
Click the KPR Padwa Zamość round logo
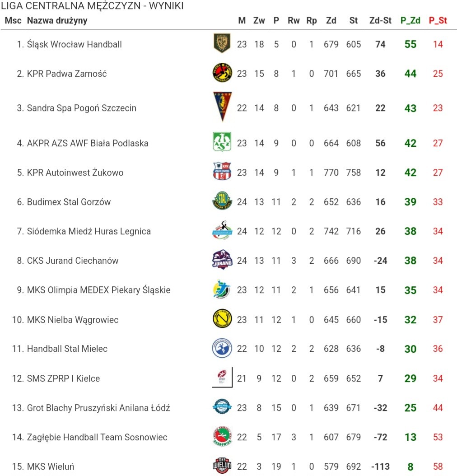click(222, 73)
